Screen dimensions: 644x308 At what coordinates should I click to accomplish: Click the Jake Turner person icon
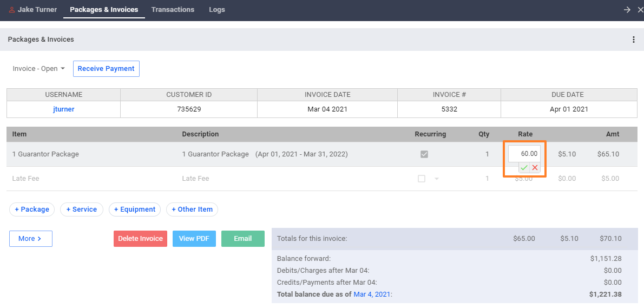11,9
